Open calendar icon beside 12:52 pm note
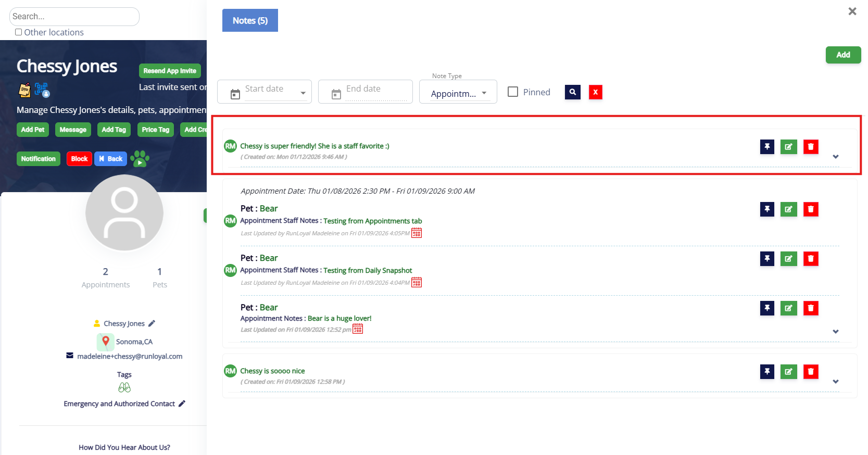The image size is (868, 455). click(x=358, y=329)
